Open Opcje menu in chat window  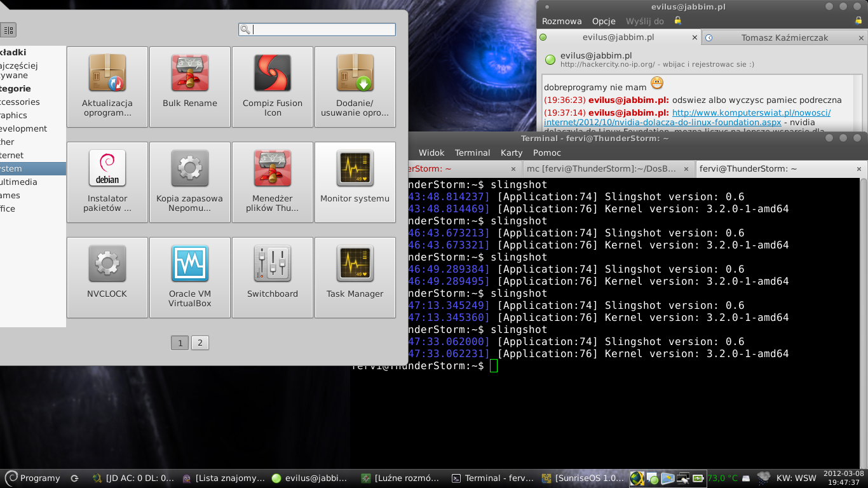(604, 21)
